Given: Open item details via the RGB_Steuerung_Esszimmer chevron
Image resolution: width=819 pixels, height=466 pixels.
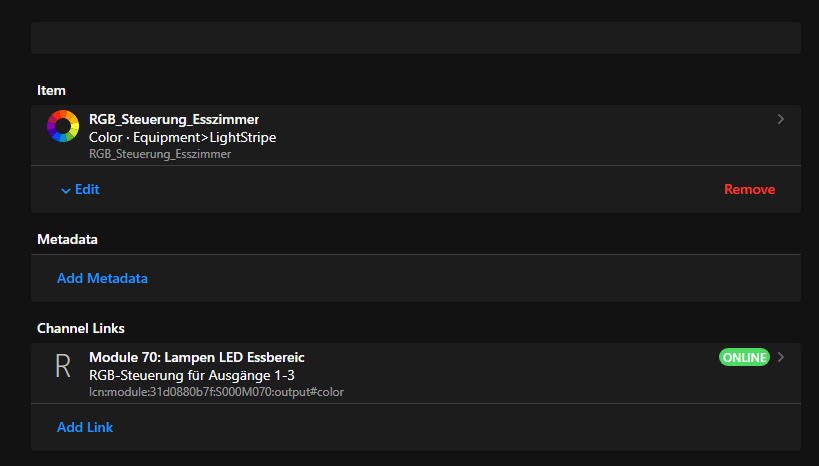Looking at the screenshot, I should point(780,120).
